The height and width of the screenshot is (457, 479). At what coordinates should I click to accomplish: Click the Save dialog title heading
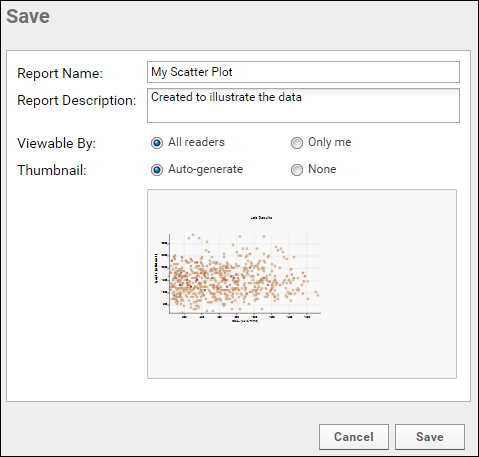point(28,16)
